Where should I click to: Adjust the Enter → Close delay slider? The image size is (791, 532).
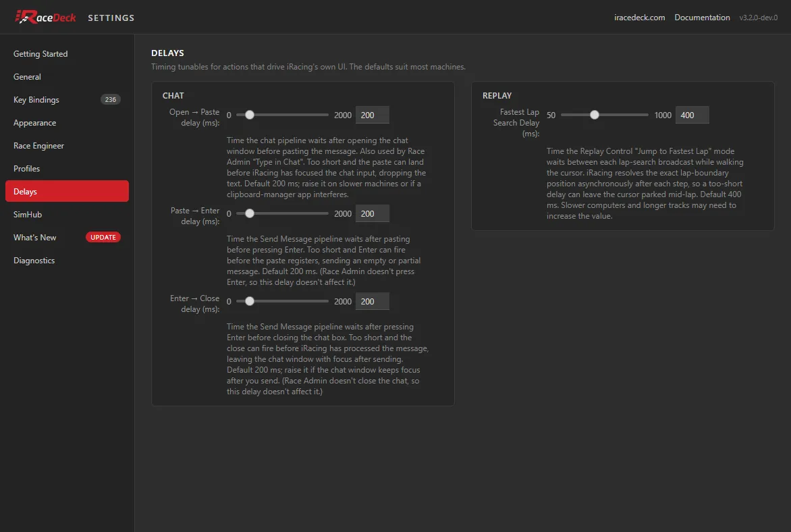(x=282, y=301)
